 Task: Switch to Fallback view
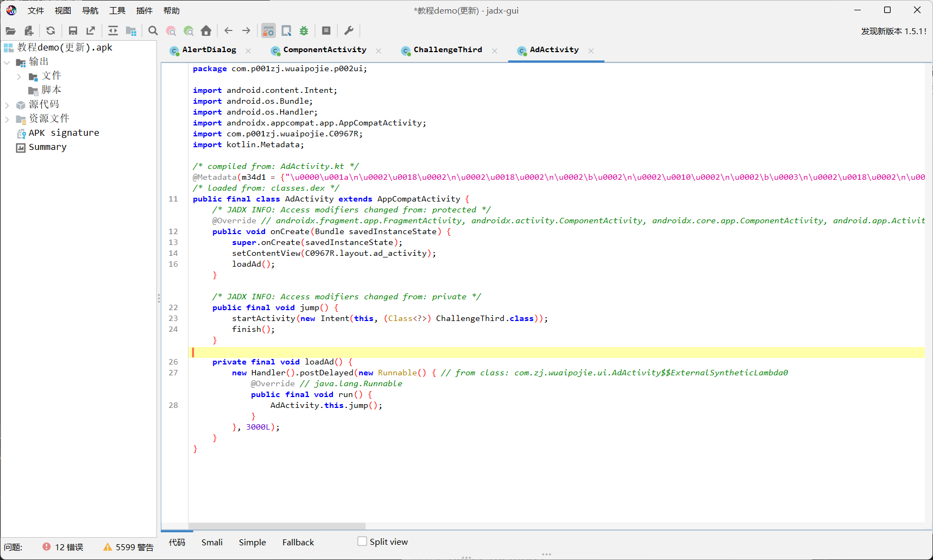pos(298,542)
